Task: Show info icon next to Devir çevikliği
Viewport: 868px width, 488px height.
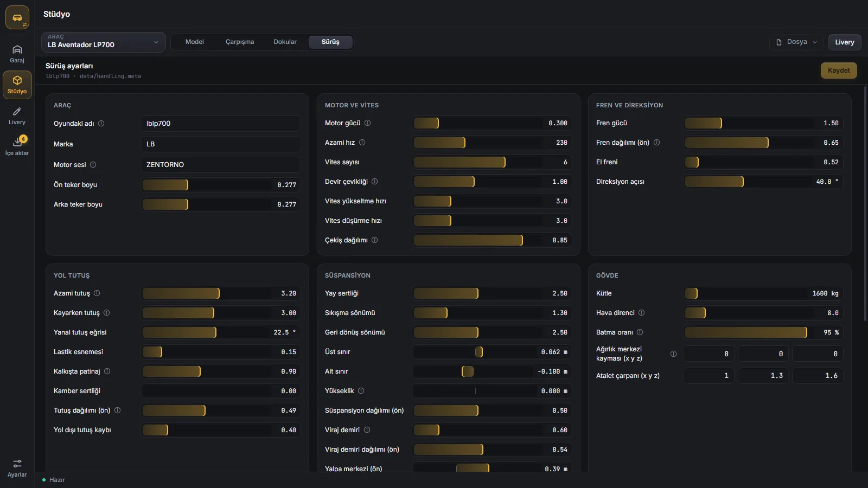Action: click(x=374, y=182)
